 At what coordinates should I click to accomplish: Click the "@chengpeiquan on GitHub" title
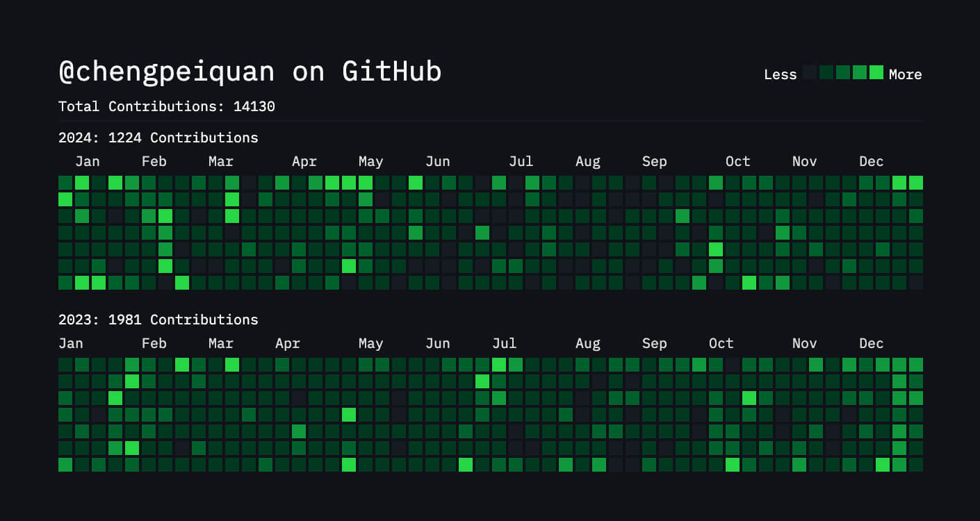[250, 72]
